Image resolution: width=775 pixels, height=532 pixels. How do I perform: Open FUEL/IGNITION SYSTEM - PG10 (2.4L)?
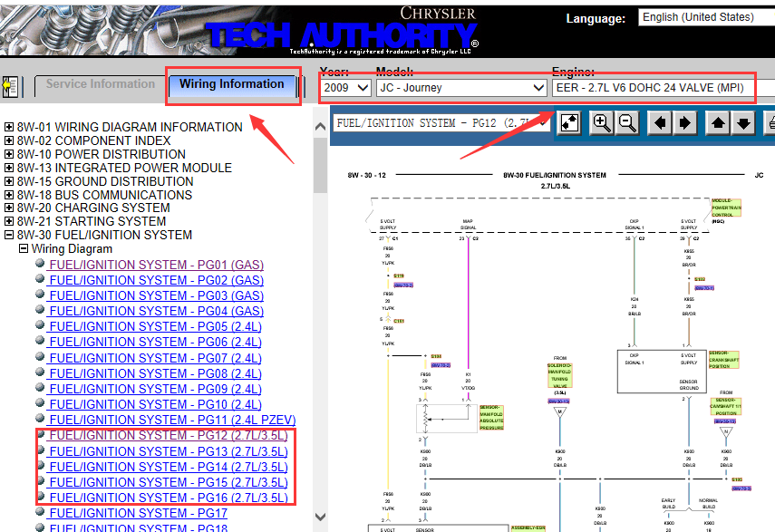click(x=155, y=404)
